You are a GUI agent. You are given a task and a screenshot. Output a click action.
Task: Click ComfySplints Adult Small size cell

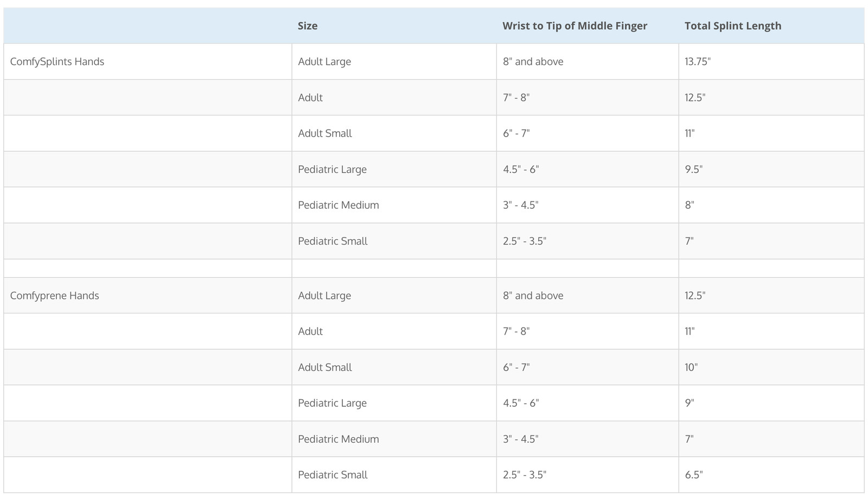(x=394, y=133)
